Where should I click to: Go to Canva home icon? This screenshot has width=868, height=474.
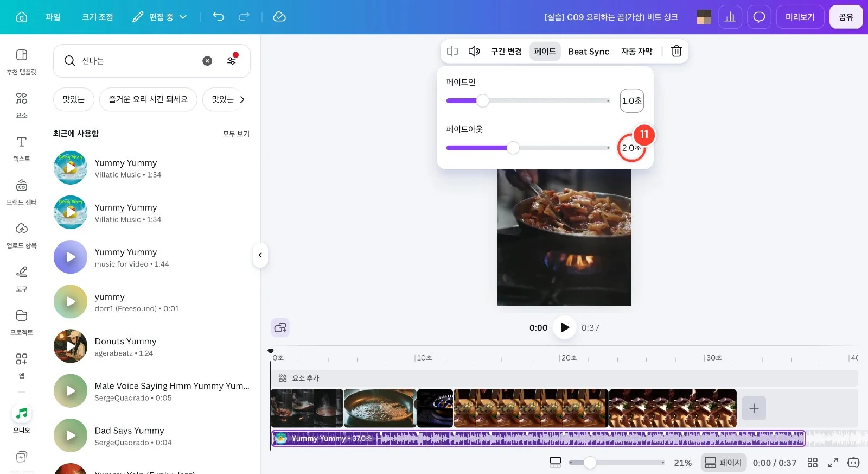pyautogui.click(x=22, y=17)
